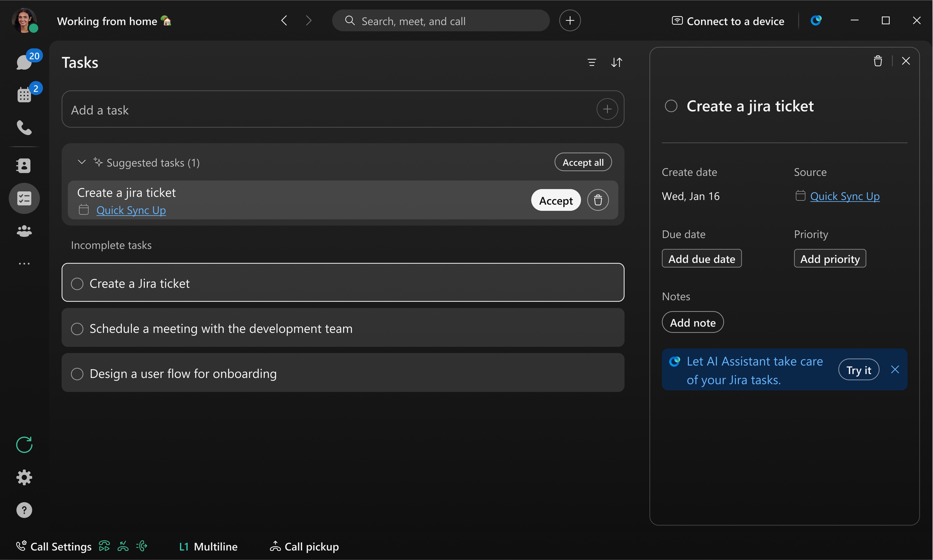Open the task filter options
This screenshot has width=933, height=560.
(592, 62)
